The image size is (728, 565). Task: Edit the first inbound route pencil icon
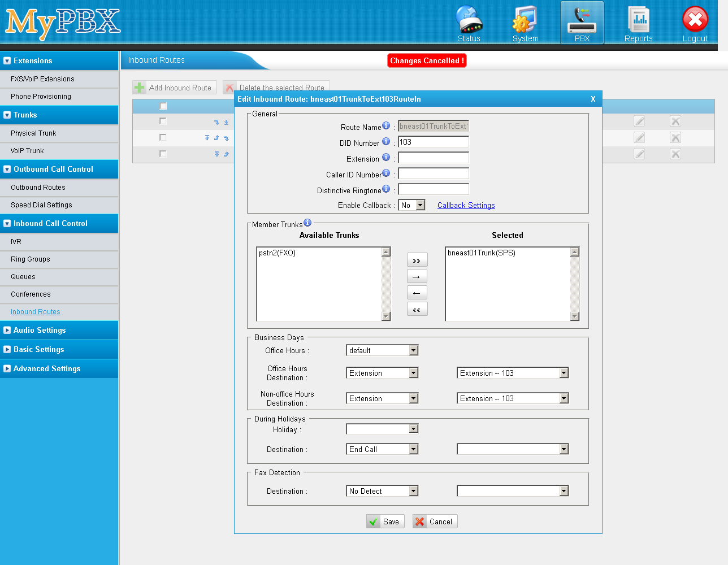pos(639,121)
